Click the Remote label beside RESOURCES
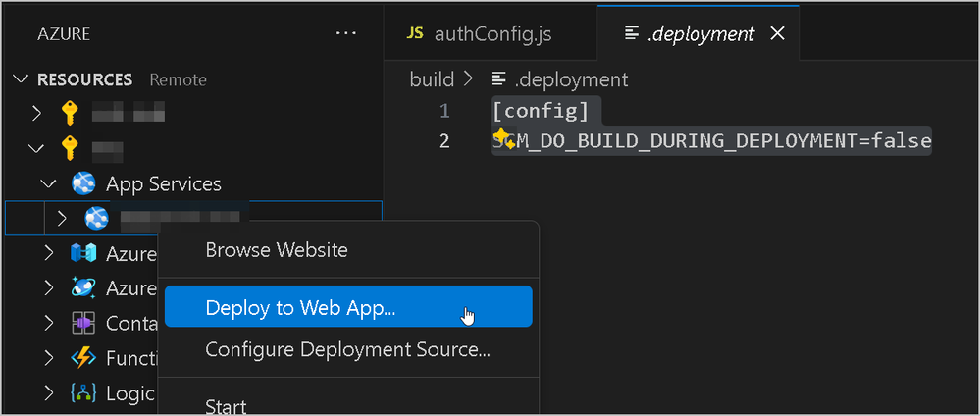 [x=179, y=79]
